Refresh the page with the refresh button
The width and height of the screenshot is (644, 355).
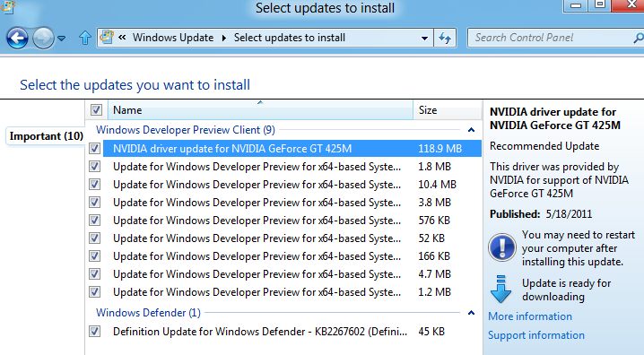point(445,39)
